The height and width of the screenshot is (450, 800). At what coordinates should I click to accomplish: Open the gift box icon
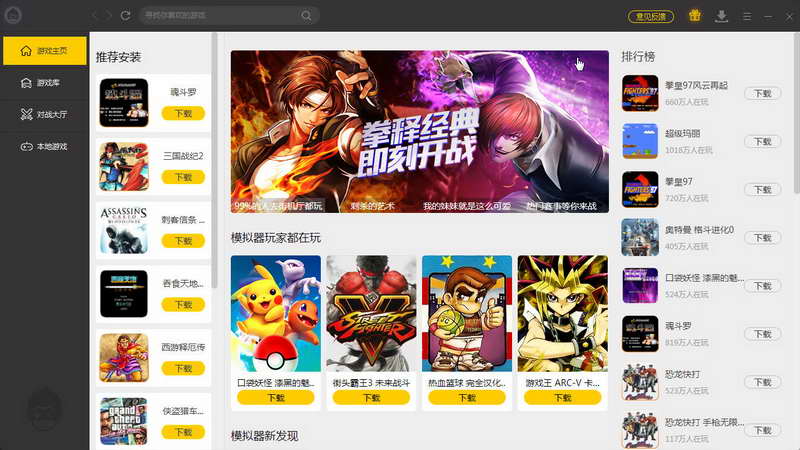pyautogui.click(x=694, y=16)
